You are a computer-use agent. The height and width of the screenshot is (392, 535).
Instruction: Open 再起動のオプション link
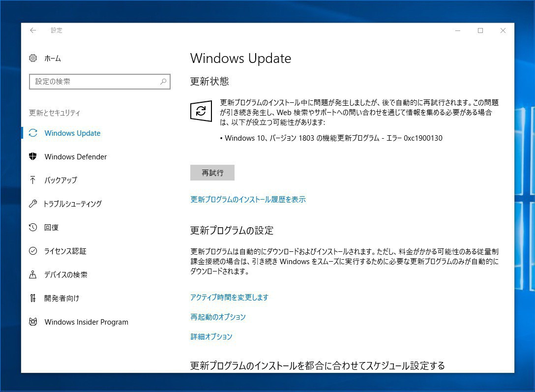pyautogui.click(x=218, y=317)
